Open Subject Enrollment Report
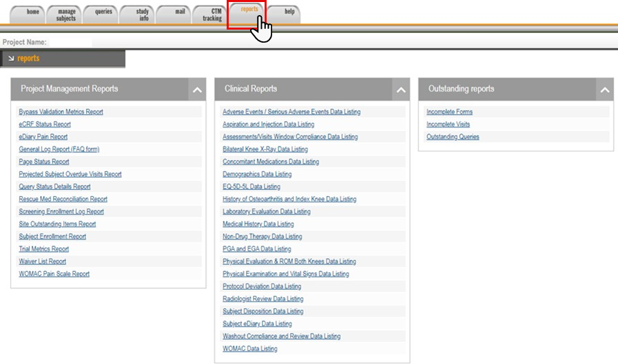The height and width of the screenshot is (364, 618). tap(52, 237)
